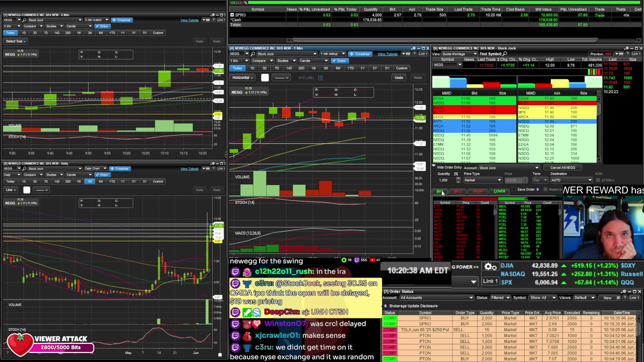
Task: Click the white color swatch in Daily chart
Action: [x=27, y=190]
